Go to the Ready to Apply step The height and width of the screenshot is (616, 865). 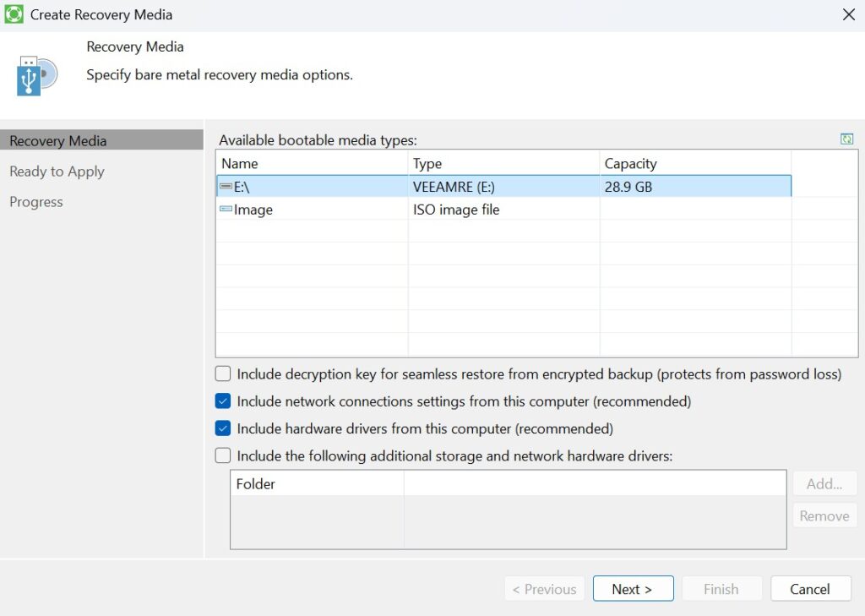pos(57,172)
